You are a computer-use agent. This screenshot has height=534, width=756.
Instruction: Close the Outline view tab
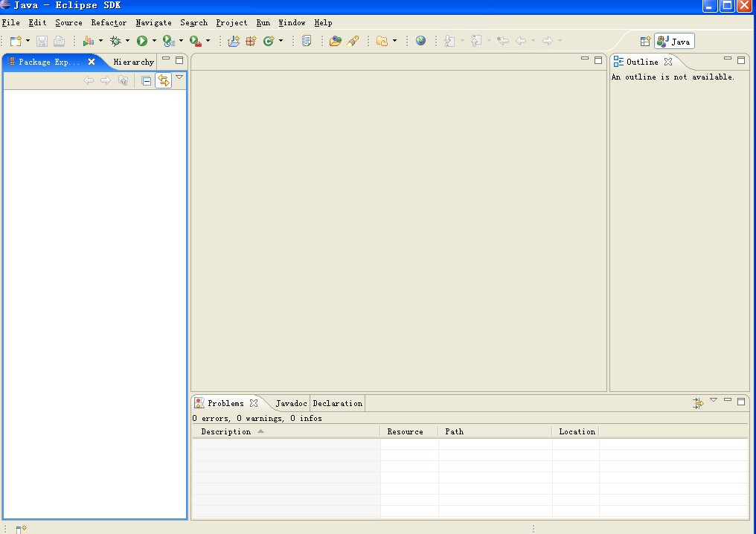point(668,62)
